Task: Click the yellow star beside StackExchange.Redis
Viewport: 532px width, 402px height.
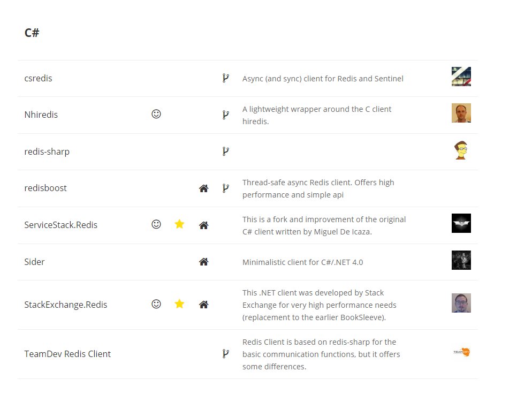Action: [179, 304]
